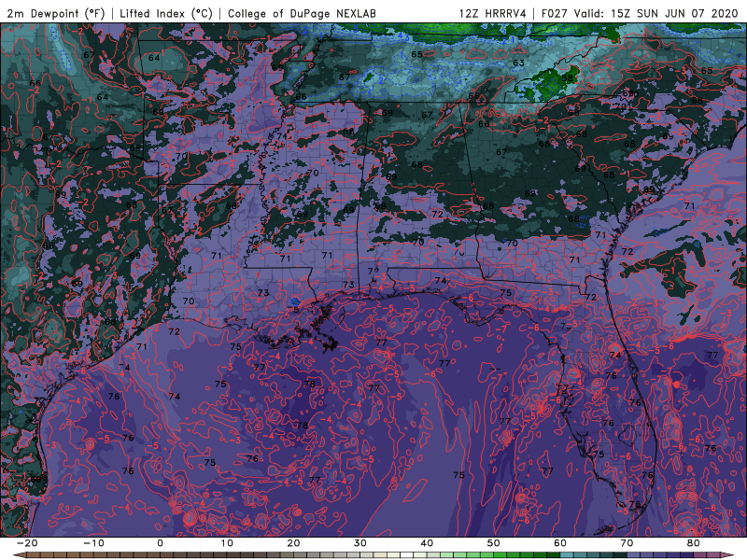Click the 30 tick label on the color scale
Viewport: 747px width, 560px height.
pyautogui.click(x=360, y=543)
